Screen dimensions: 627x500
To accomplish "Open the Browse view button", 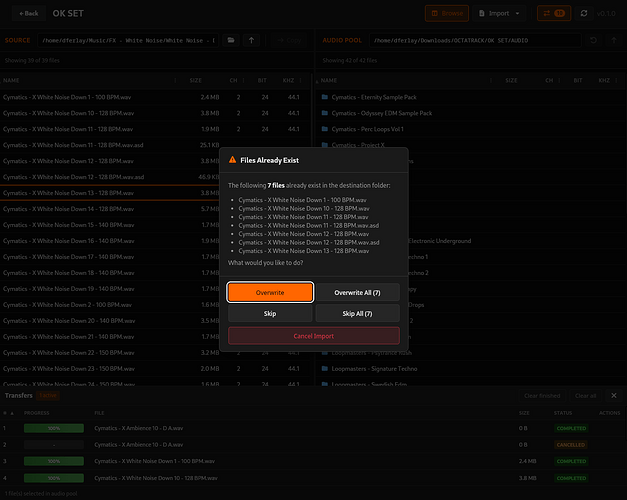I will [447, 14].
